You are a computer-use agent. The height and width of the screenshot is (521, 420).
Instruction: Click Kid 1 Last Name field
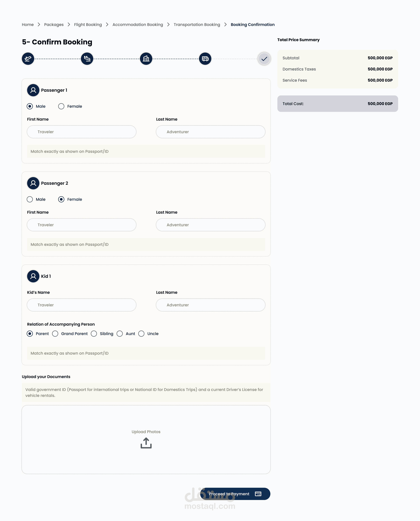210,305
